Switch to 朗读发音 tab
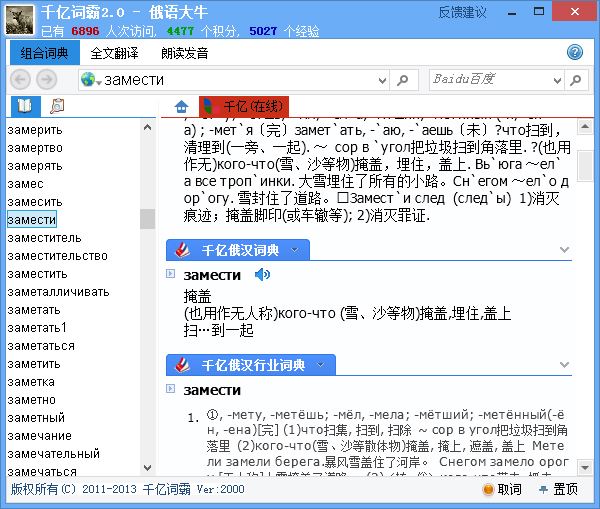This screenshot has height=509, width=600. tap(184, 53)
